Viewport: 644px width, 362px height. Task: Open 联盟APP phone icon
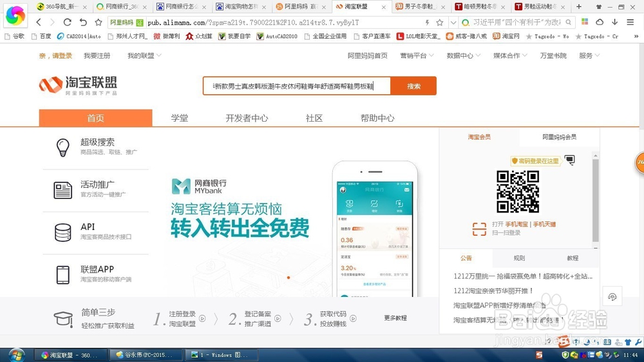point(63,275)
